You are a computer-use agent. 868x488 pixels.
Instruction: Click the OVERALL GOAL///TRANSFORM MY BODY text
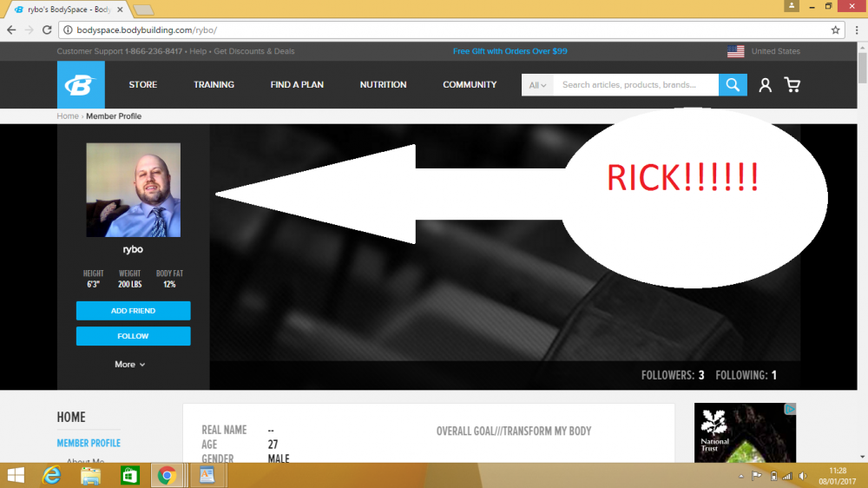514,431
